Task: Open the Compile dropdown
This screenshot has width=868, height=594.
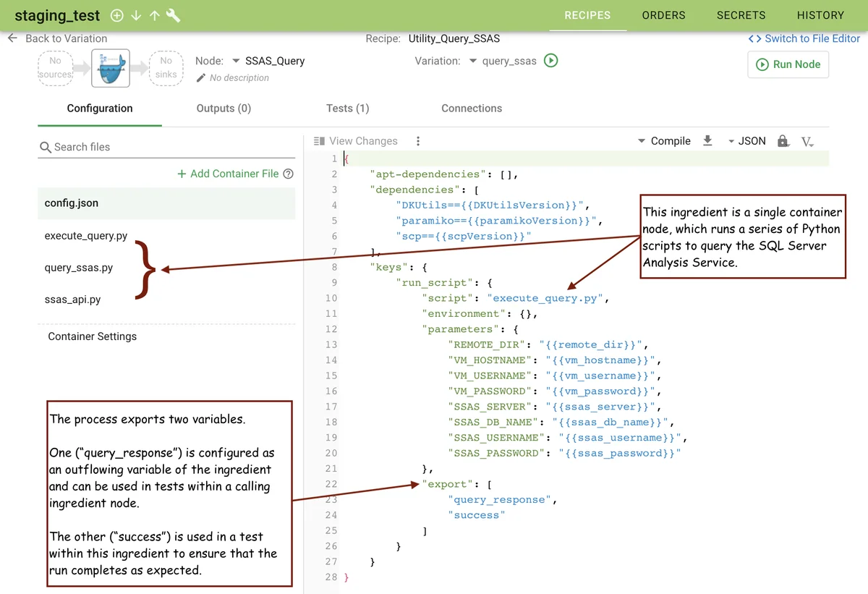Action: [x=664, y=141]
